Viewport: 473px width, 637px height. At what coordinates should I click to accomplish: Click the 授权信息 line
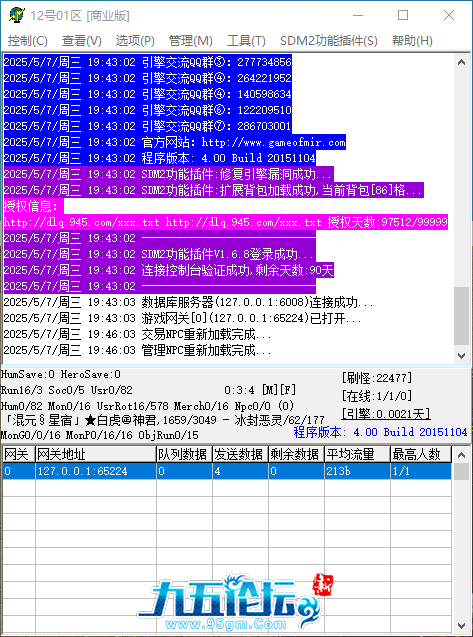pos(34,206)
